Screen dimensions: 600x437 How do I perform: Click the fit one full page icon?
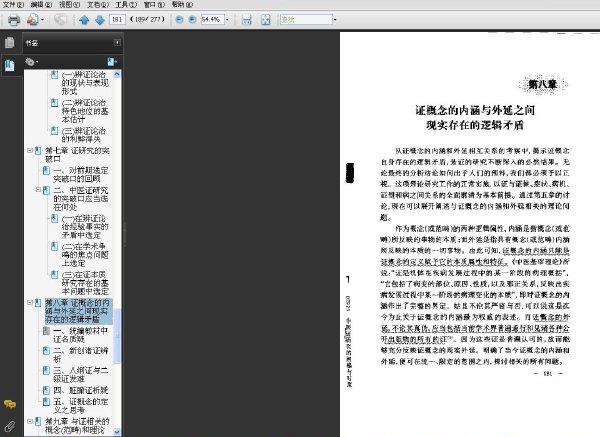(265, 20)
